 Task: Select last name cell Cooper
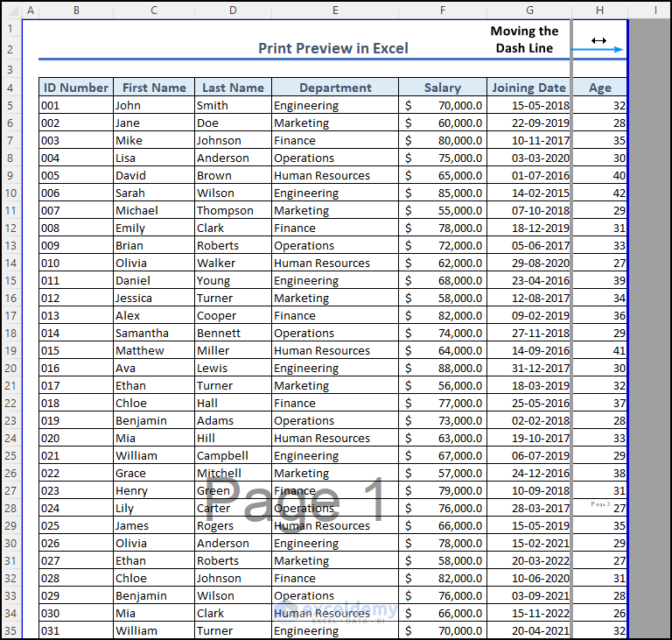233,316
